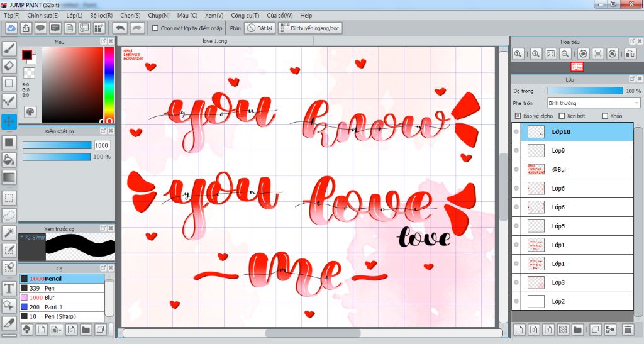Select the Eraser tool in left toolbar
The height and width of the screenshot is (344, 644).
pyautogui.click(x=9, y=66)
